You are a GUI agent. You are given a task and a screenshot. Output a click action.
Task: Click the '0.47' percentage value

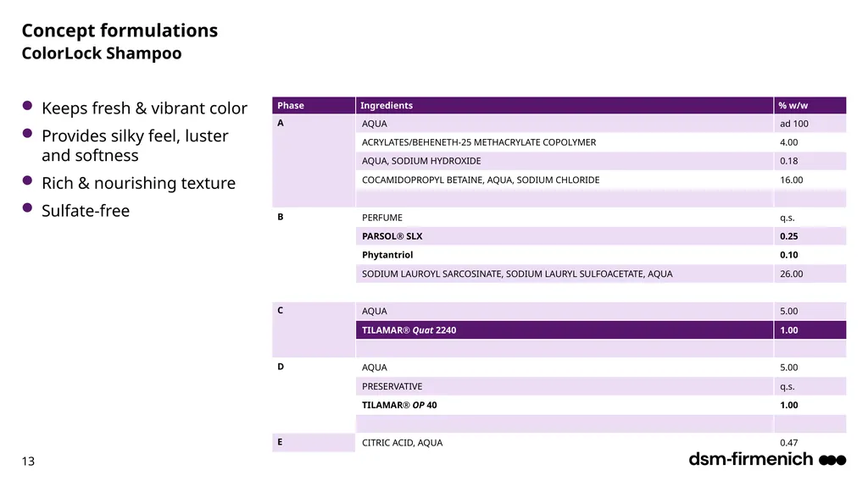tap(789, 443)
